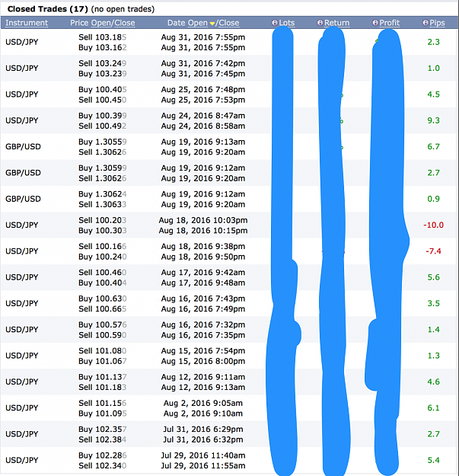Select price 'Sell 100.492'
This screenshot has height=476, width=459.
pos(103,126)
